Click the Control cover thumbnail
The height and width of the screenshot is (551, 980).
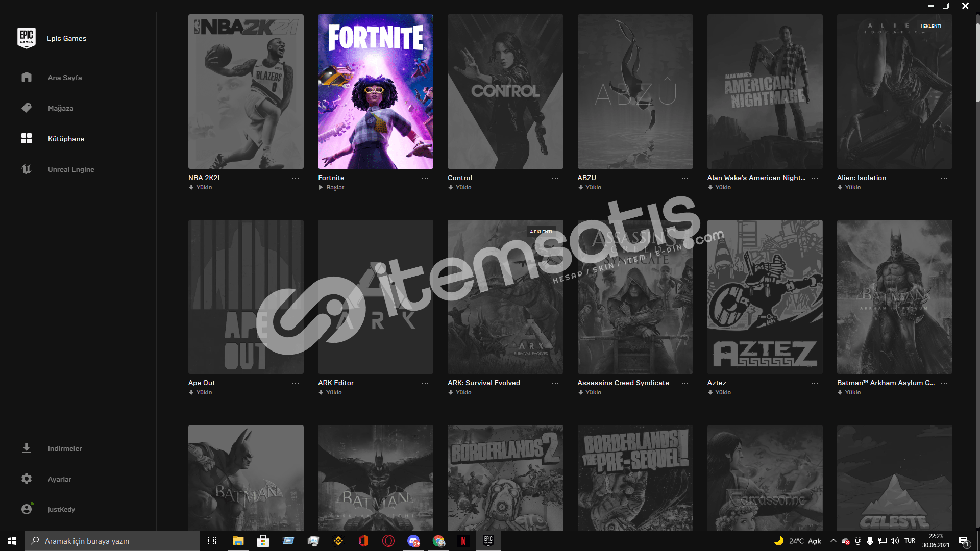(x=505, y=91)
